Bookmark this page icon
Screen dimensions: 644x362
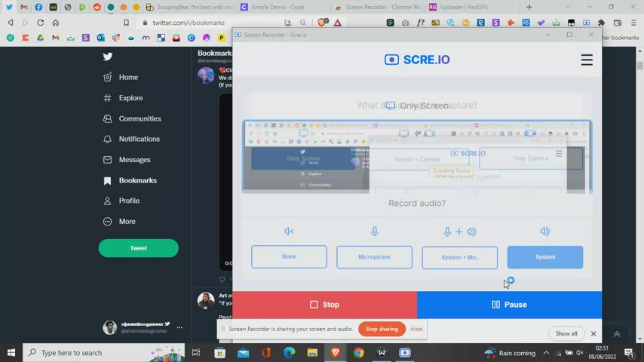tap(126, 23)
